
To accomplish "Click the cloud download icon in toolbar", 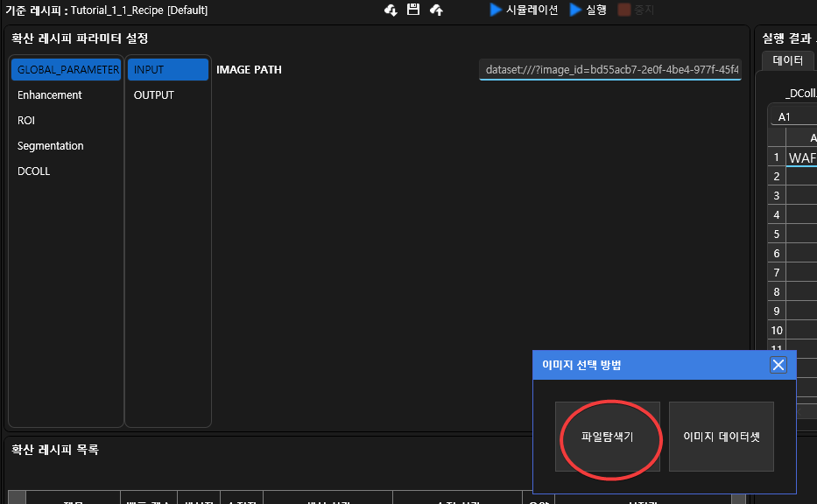I will point(391,10).
